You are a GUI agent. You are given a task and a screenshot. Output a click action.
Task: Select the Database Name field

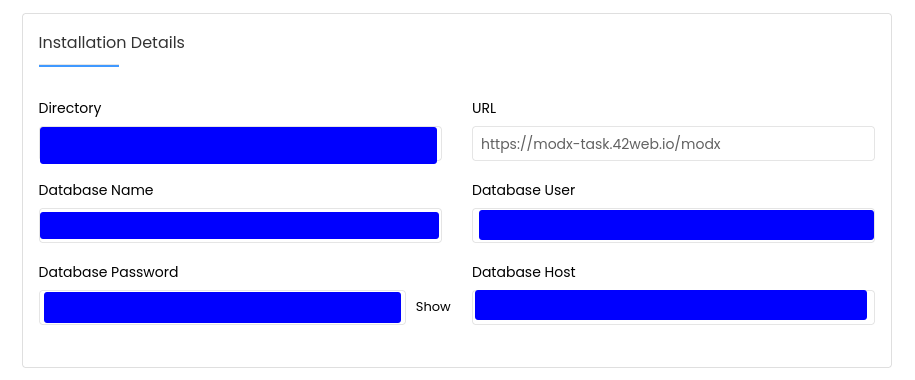[x=240, y=225]
